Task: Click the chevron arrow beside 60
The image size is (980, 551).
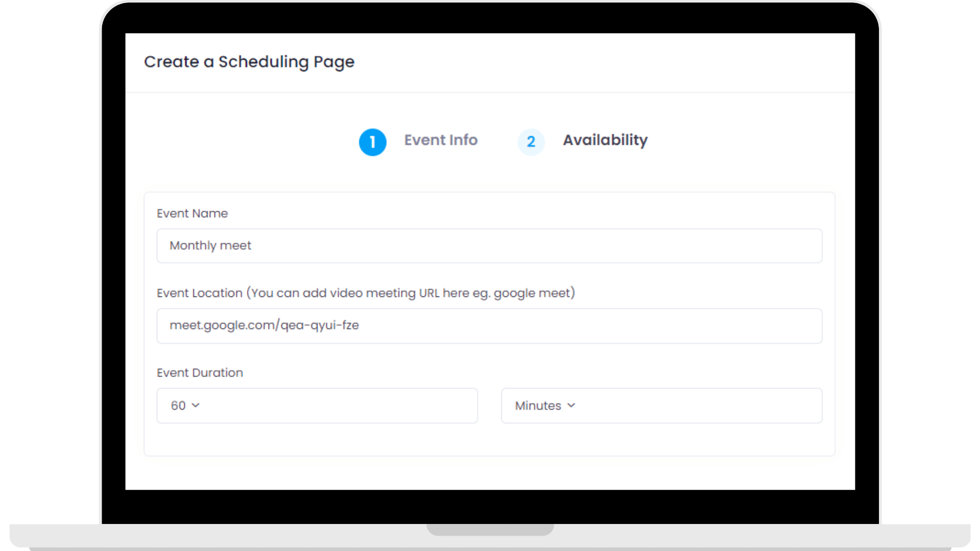Action: pos(195,406)
